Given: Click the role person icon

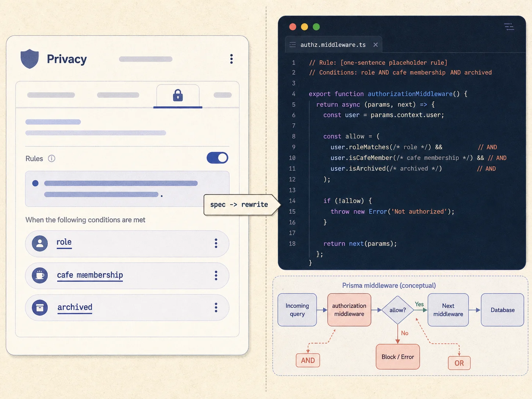Looking at the screenshot, I should point(40,243).
